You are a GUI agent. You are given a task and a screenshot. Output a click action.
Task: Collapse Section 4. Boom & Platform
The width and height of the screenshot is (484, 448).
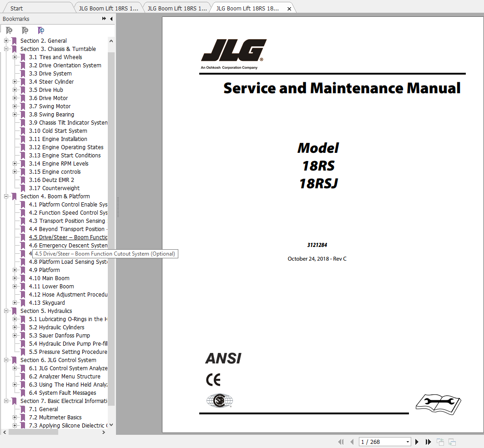(x=6, y=196)
